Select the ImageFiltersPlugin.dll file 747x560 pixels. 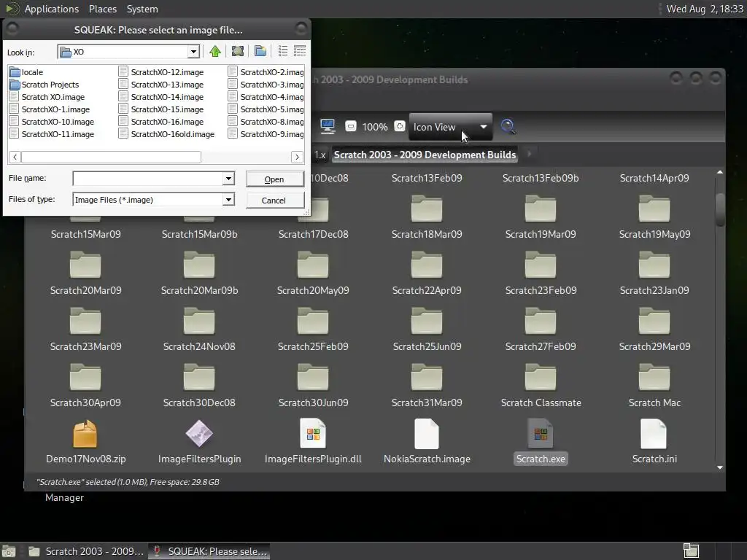coord(313,442)
